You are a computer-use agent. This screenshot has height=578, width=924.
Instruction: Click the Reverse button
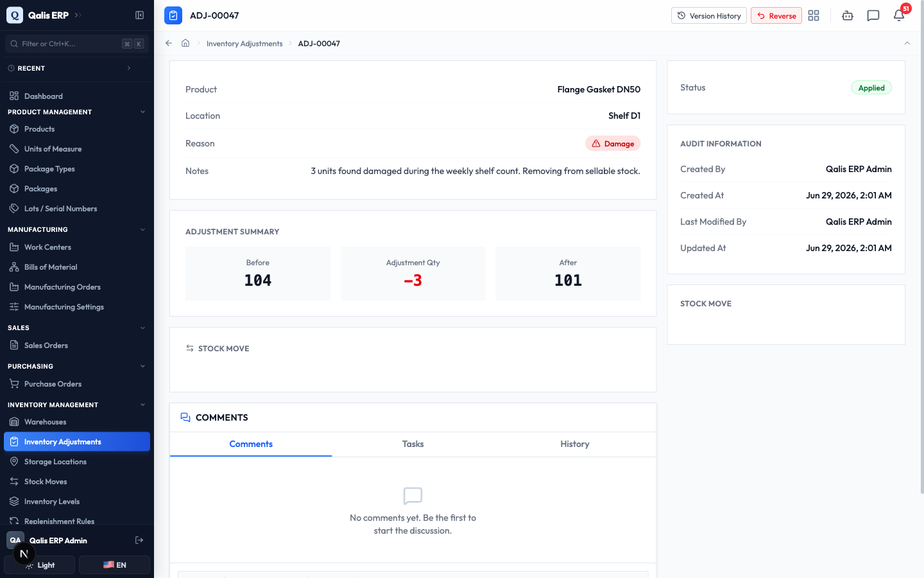tap(776, 15)
